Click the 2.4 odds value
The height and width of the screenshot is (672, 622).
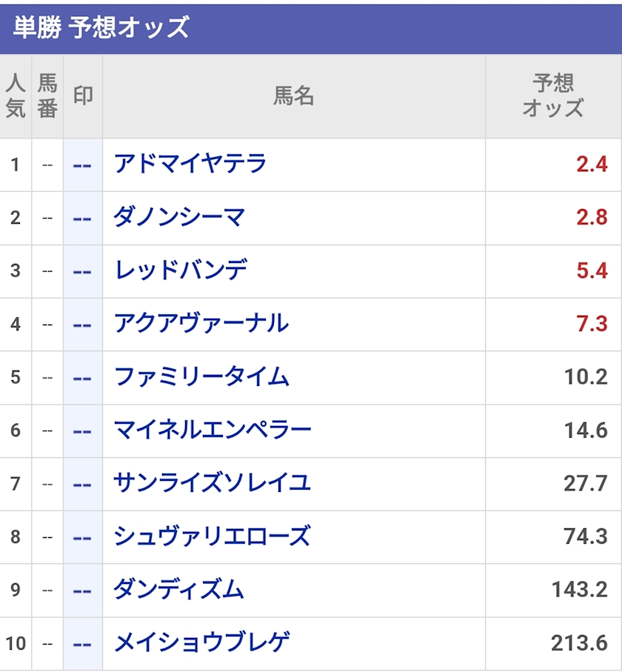592,164
